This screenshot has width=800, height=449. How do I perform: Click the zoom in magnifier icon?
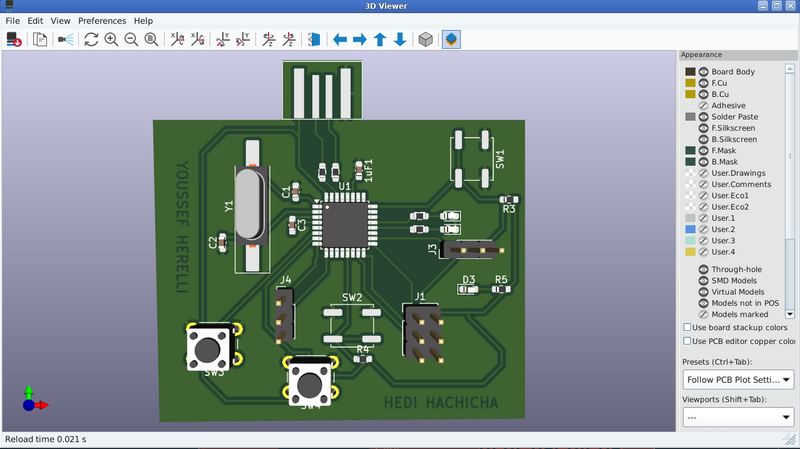click(x=111, y=40)
